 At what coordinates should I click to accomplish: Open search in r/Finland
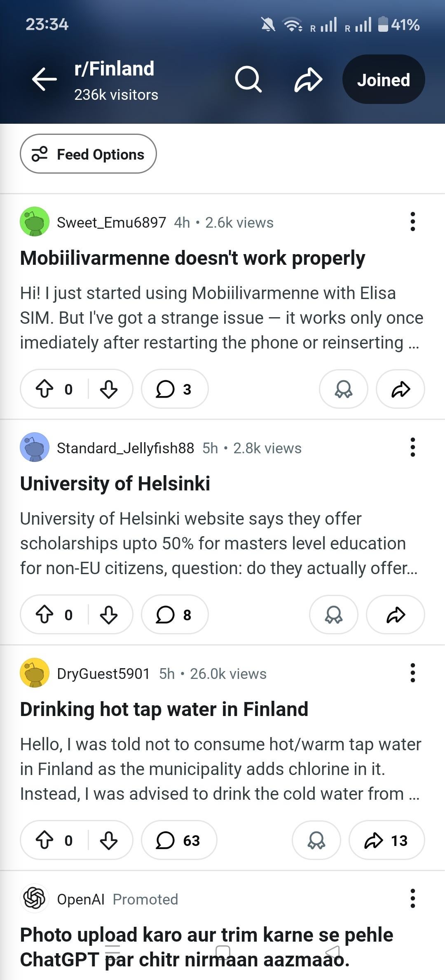coord(248,79)
